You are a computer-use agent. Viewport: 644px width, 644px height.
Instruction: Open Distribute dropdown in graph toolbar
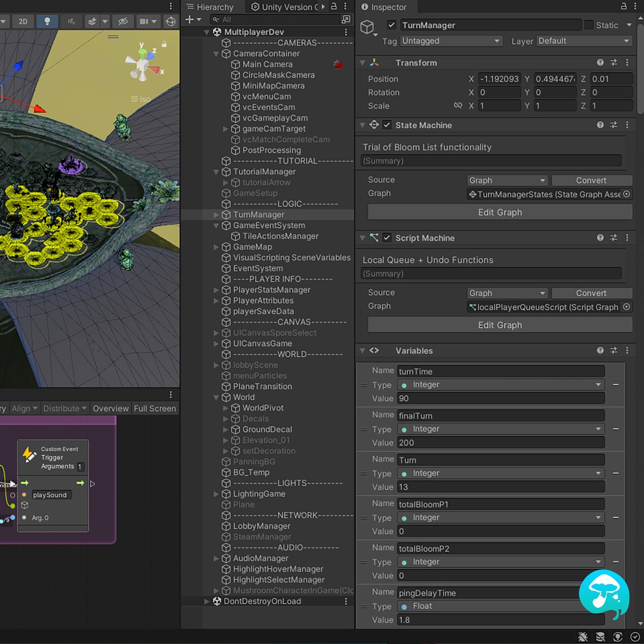(64, 408)
